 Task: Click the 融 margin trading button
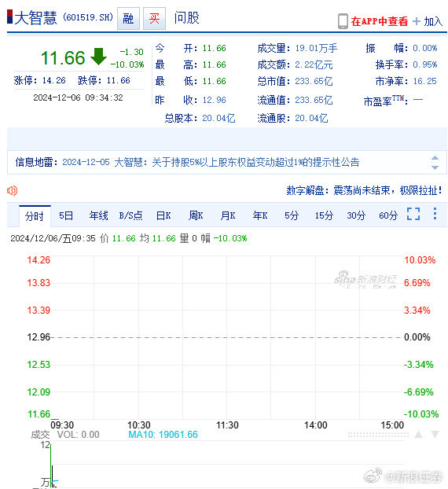128,18
